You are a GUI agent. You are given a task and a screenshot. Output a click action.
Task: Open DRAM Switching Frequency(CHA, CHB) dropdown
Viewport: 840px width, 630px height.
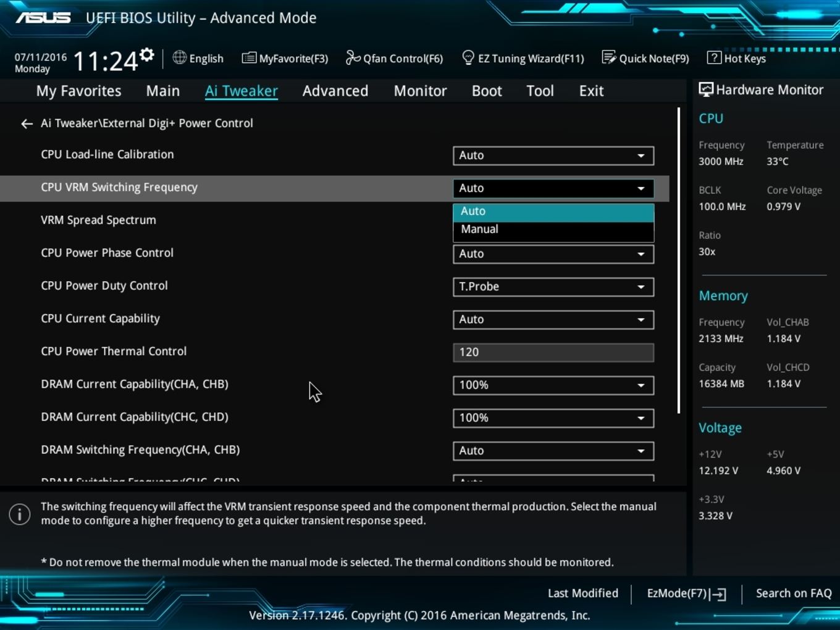pyautogui.click(x=553, y=450)
